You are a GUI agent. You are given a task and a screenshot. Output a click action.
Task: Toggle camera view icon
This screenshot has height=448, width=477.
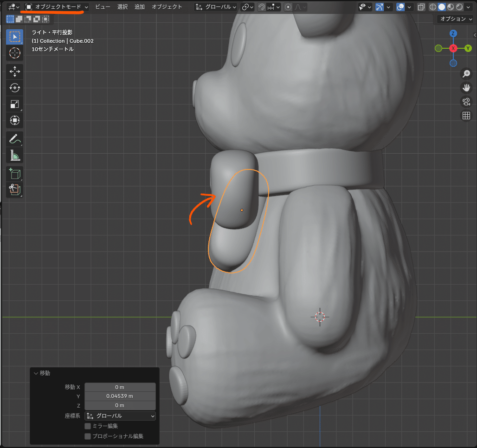pos(466,102)
